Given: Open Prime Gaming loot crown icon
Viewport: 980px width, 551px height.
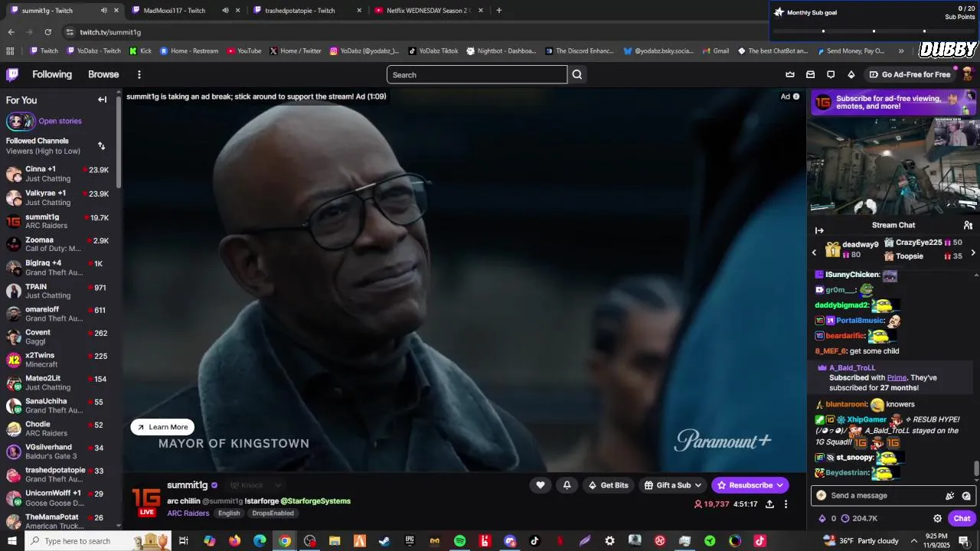Looking at the screenshot, I should tap(790, 74).
